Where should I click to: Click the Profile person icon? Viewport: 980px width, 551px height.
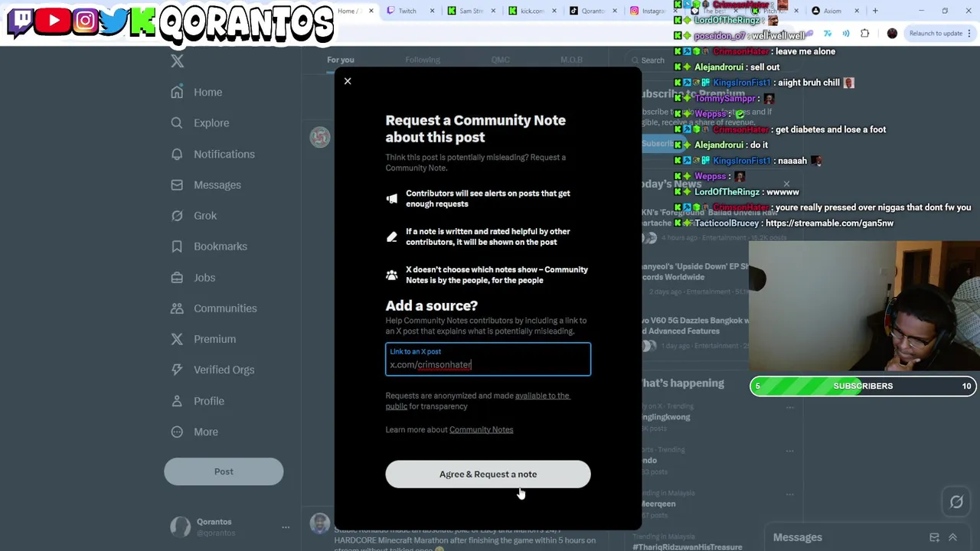[177, 400]
